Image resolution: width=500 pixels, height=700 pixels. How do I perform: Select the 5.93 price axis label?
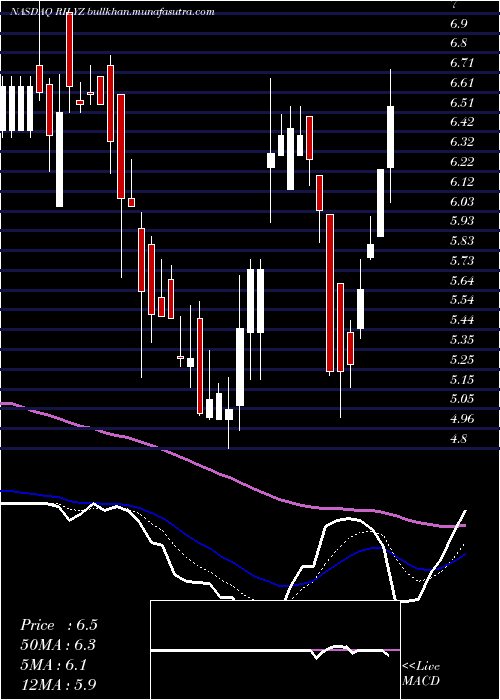click(461, 221)
